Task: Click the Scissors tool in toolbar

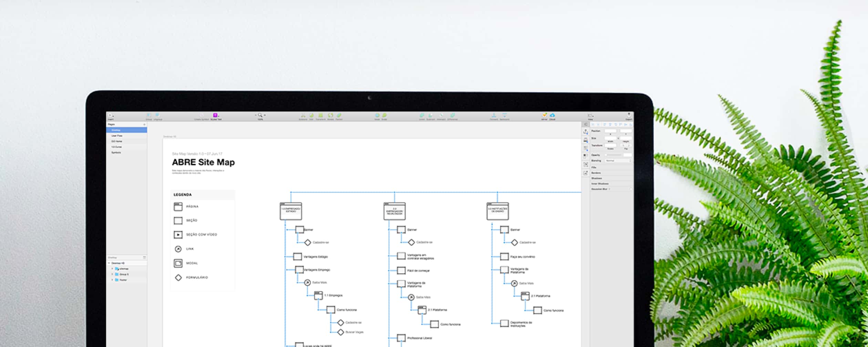Action: tap(303, 116)
